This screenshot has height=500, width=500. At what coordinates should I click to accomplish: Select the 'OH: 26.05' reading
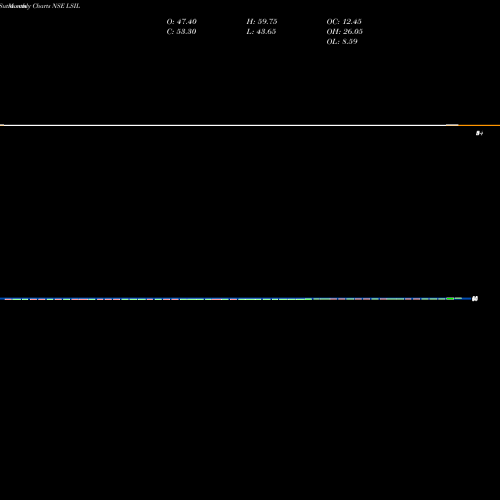345,32
